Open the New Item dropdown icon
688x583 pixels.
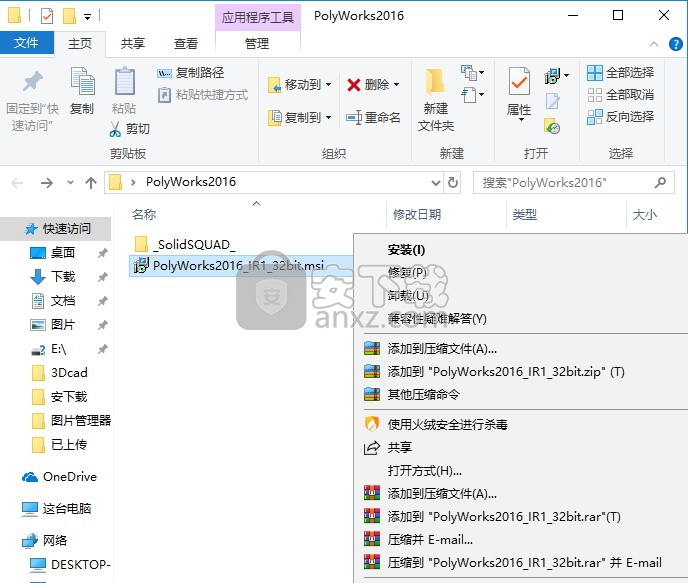473,73
